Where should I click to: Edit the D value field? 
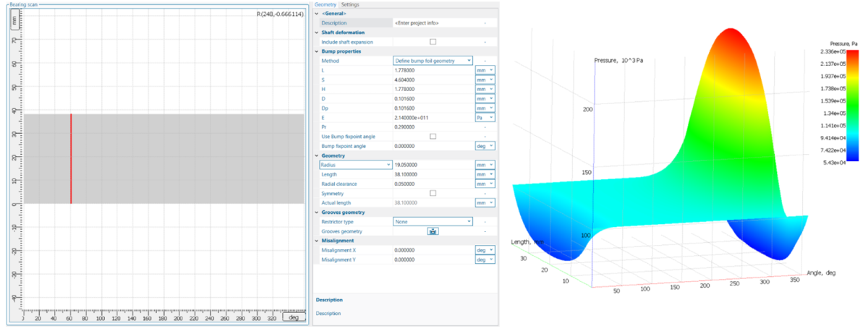tap(433, 98)
